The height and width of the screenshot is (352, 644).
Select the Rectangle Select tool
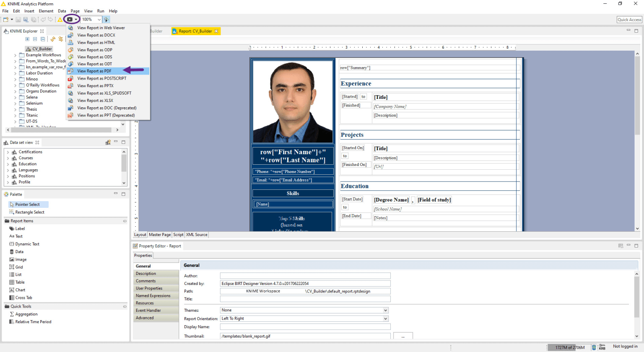[x=27, y=212]
